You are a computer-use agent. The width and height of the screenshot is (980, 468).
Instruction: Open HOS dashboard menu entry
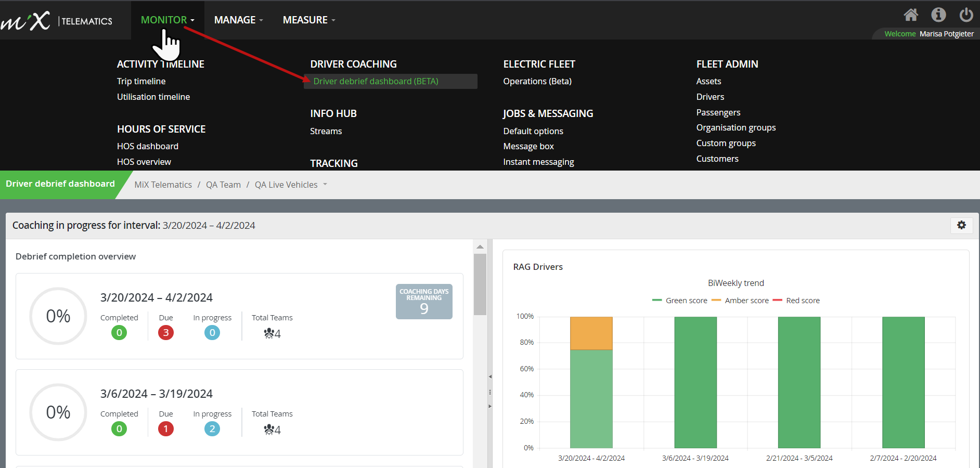(148, 146)
